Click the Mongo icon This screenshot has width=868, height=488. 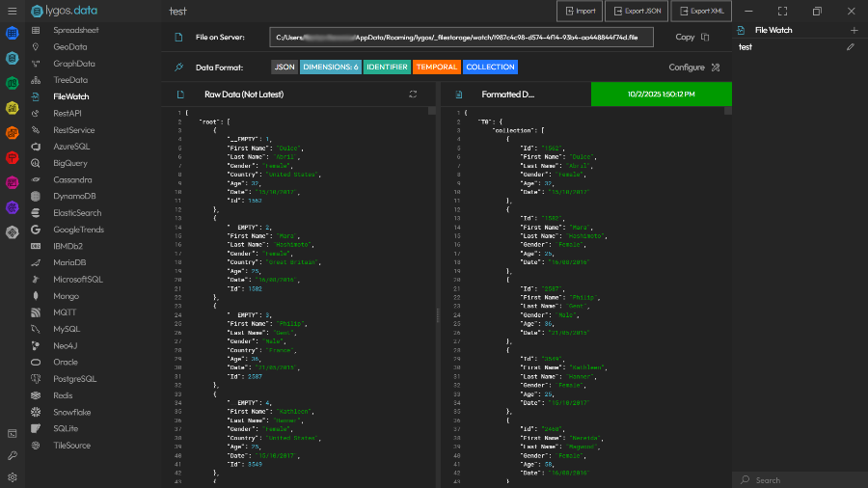(x=36, y=296)
